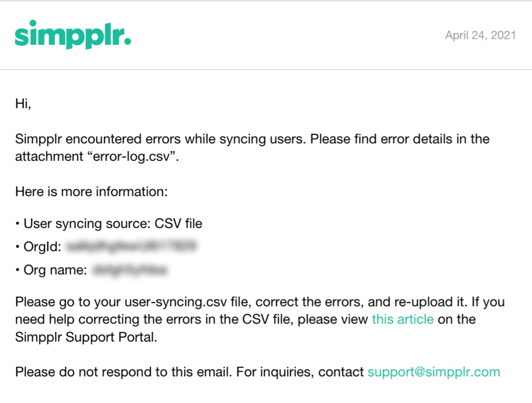Click the 'Org name:' label
Image resolution: width=532 pixels, height=403 pixels.
[55, 270]
